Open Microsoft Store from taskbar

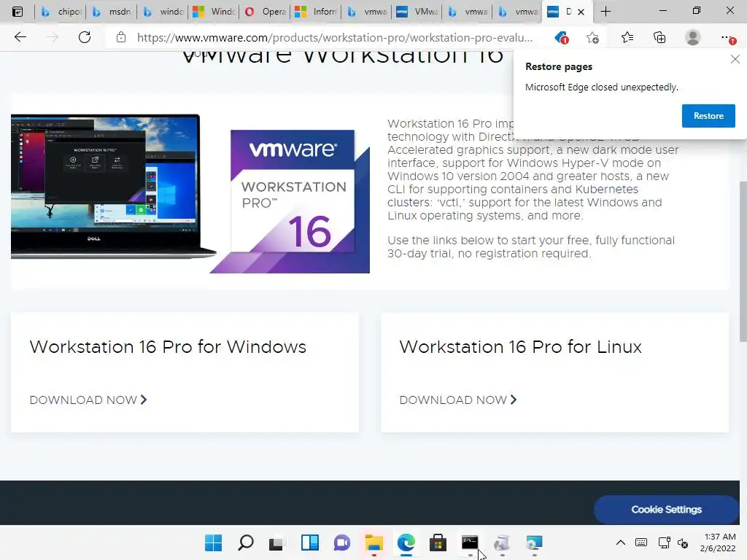click(x=438, y=542)
